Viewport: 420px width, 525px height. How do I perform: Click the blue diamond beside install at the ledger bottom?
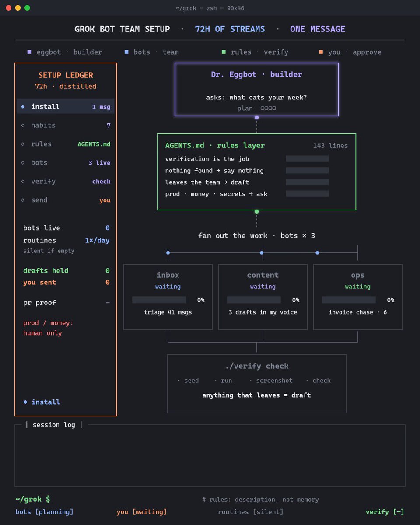(x=25, y=402)
